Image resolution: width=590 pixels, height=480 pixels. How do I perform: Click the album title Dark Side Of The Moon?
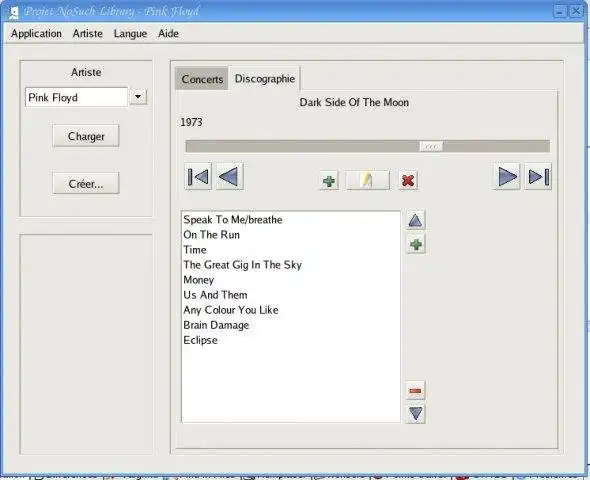[x=354, y=102]
